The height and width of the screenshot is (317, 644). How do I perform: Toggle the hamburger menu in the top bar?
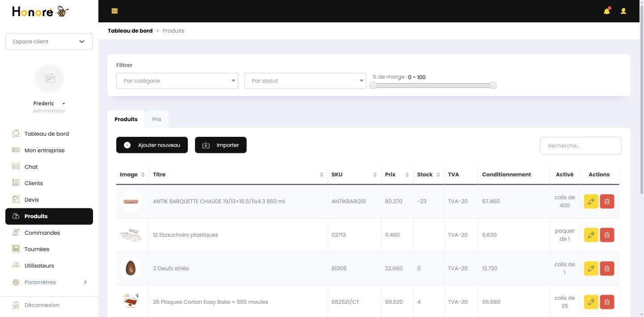coord(114,11)
